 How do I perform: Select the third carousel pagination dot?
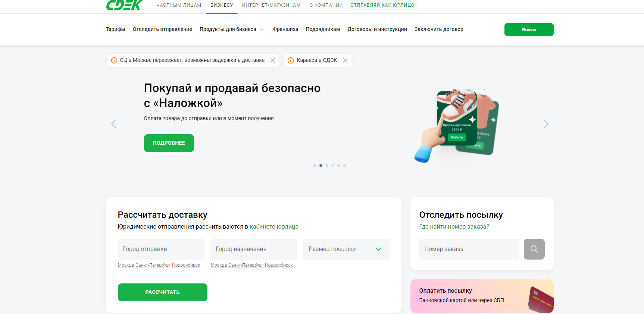pos(327,166)
